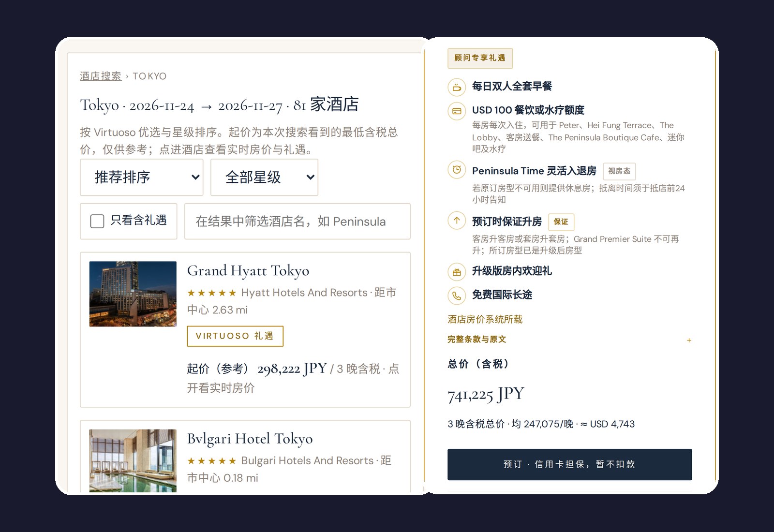The height and width of the screenshot is (532, 774).
Task: Click the Tokyo 81 家酒店 heading
Action: coord(219,104)
